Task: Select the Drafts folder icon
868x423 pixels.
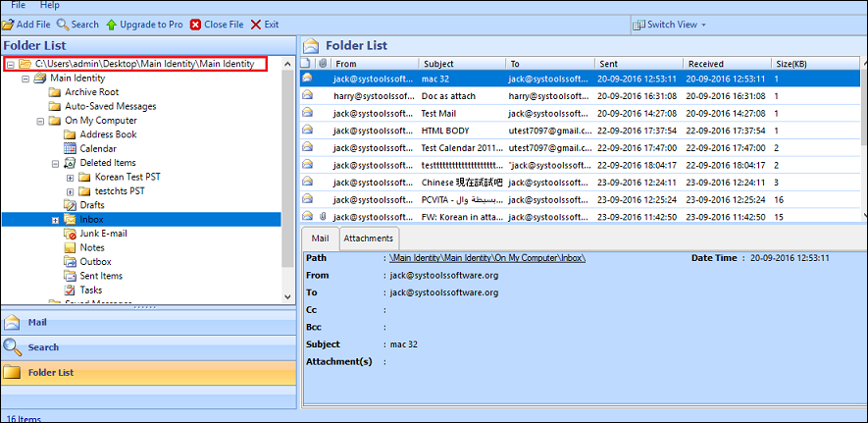Action: (70, 205)
